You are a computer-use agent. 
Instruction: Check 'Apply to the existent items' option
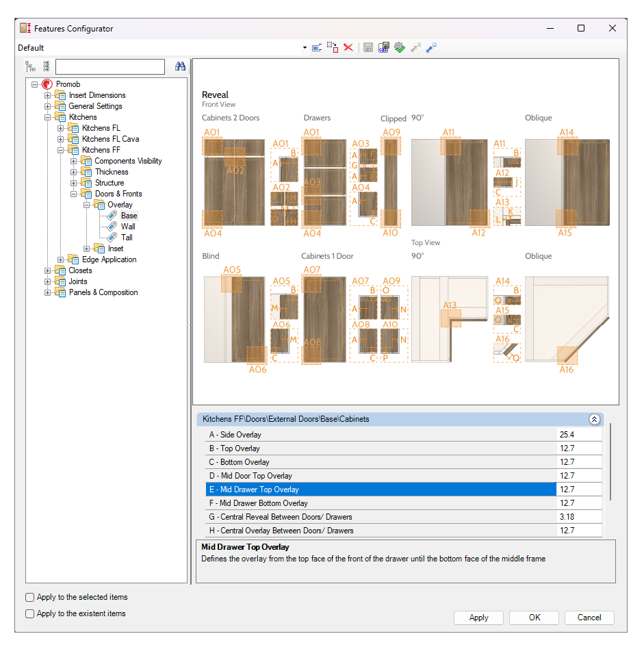pos(29,613)
